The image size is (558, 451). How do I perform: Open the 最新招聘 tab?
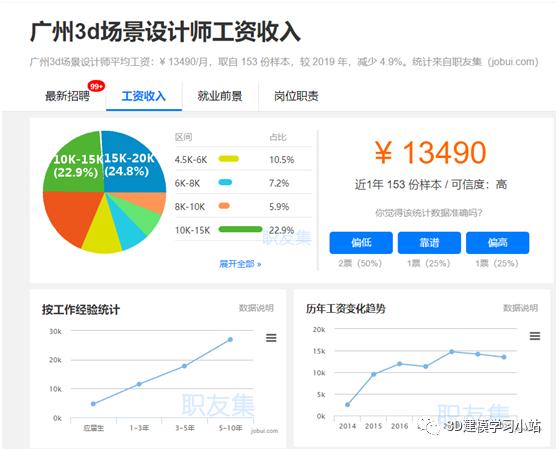tap(67, 96)
